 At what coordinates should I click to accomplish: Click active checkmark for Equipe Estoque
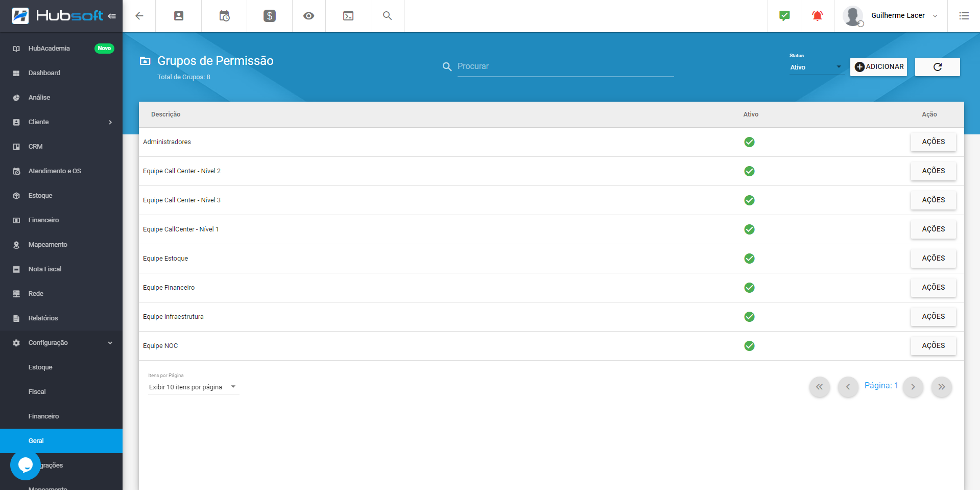749,259
